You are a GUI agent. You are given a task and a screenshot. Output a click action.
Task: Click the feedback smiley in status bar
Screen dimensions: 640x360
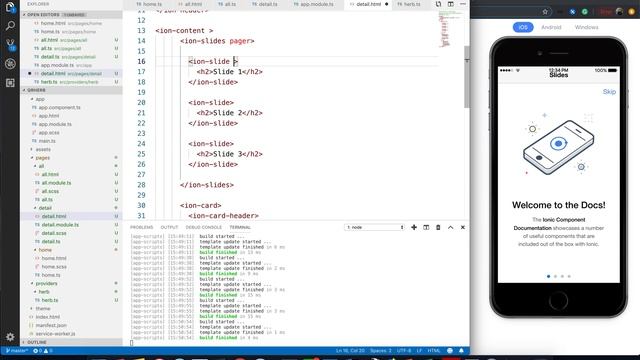[x=450, y=351]
